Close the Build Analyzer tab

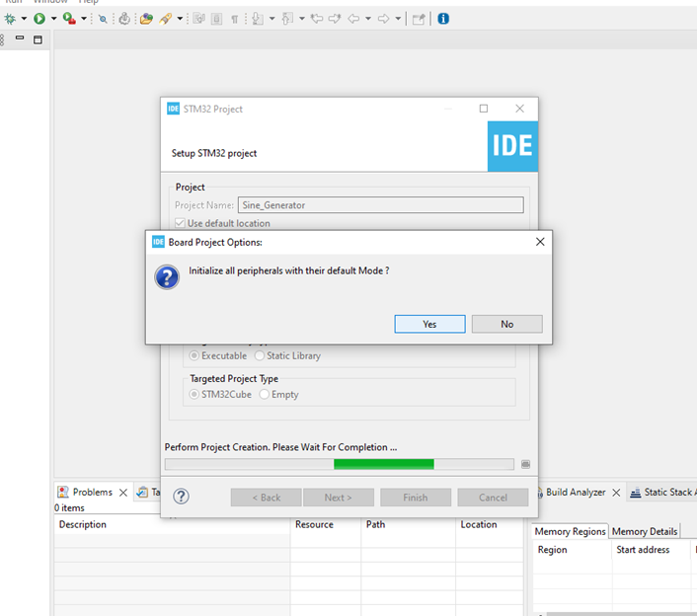pos(616,493)
